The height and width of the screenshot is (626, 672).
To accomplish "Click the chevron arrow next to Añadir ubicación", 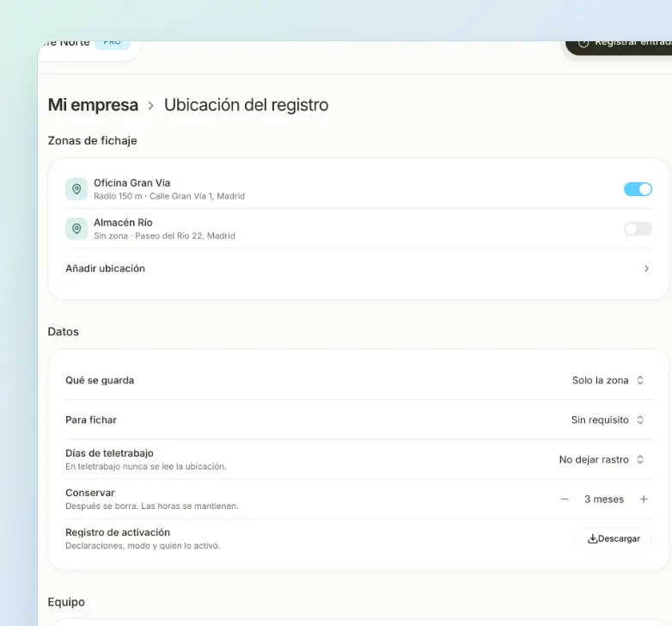I will (646, 268).
